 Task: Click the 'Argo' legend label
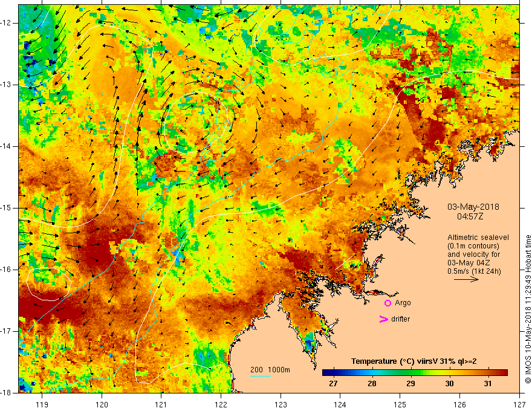click(x=403, y=303)
